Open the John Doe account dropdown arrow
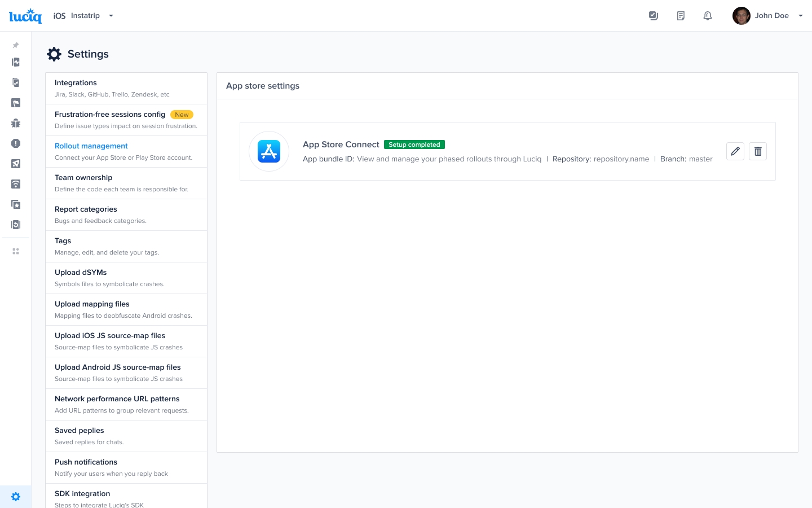The image size is (812, 508). (800, 16)
